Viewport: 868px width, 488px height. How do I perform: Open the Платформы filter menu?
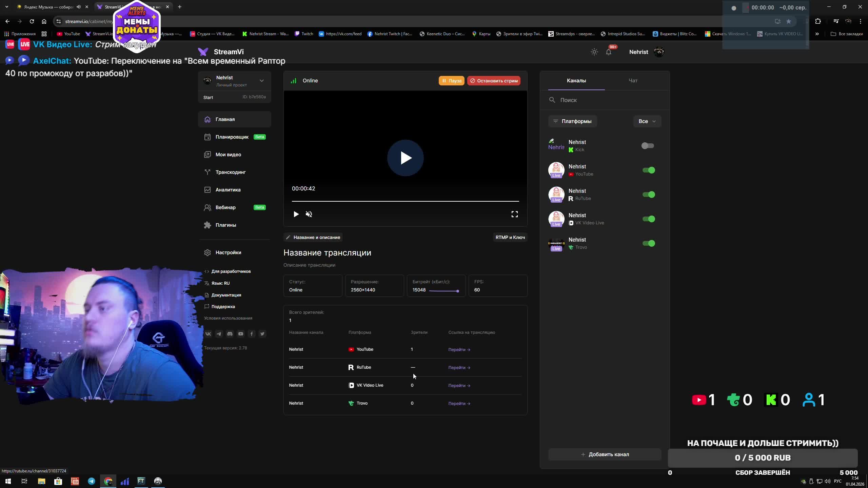[572, 121]
